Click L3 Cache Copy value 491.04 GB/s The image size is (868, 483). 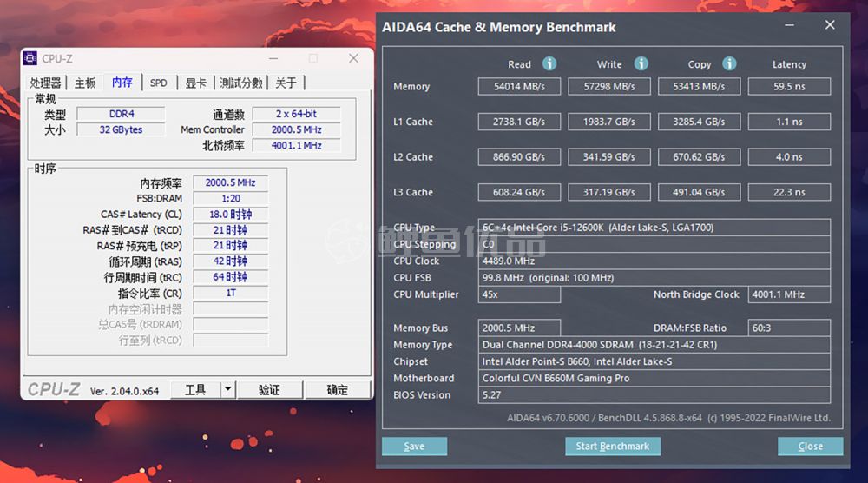point(699,192)
